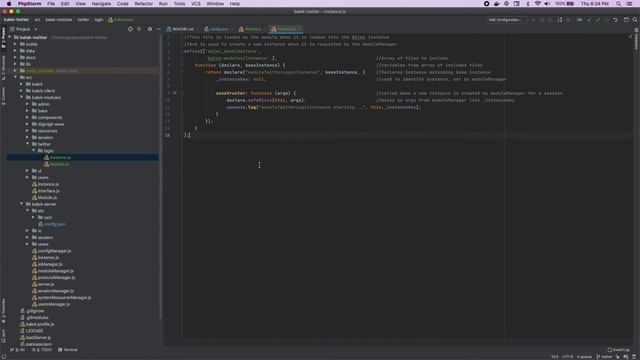Expand the cert folder

coord(33,217)
